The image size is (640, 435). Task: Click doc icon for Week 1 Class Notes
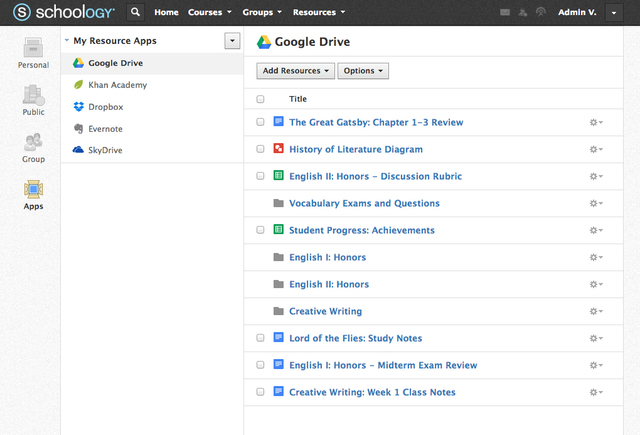pyautogui.click(x=278, y=391)
